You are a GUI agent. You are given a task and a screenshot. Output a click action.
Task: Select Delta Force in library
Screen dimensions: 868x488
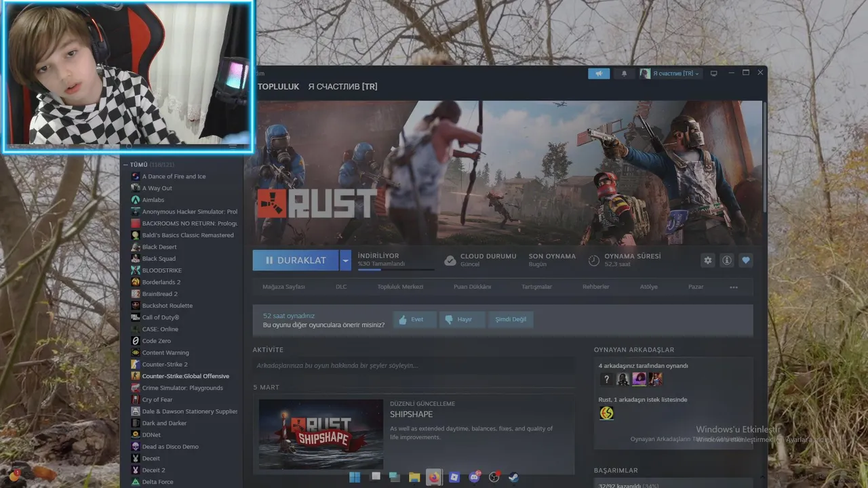[157, 482]
